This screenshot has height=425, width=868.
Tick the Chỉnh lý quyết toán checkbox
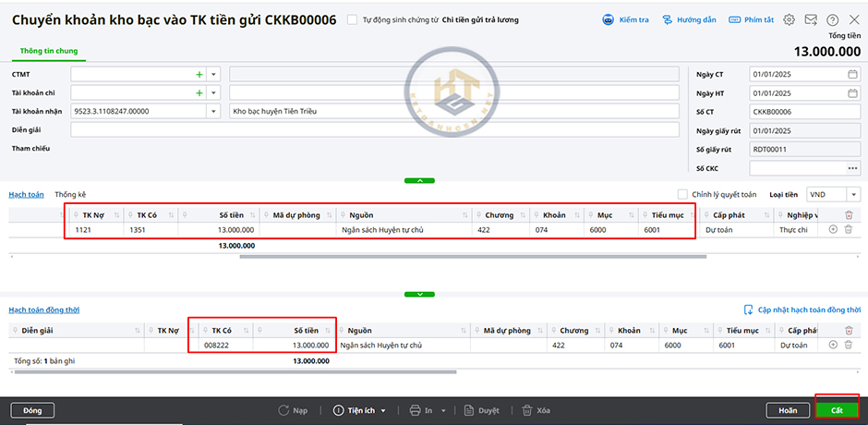point(682,195)
